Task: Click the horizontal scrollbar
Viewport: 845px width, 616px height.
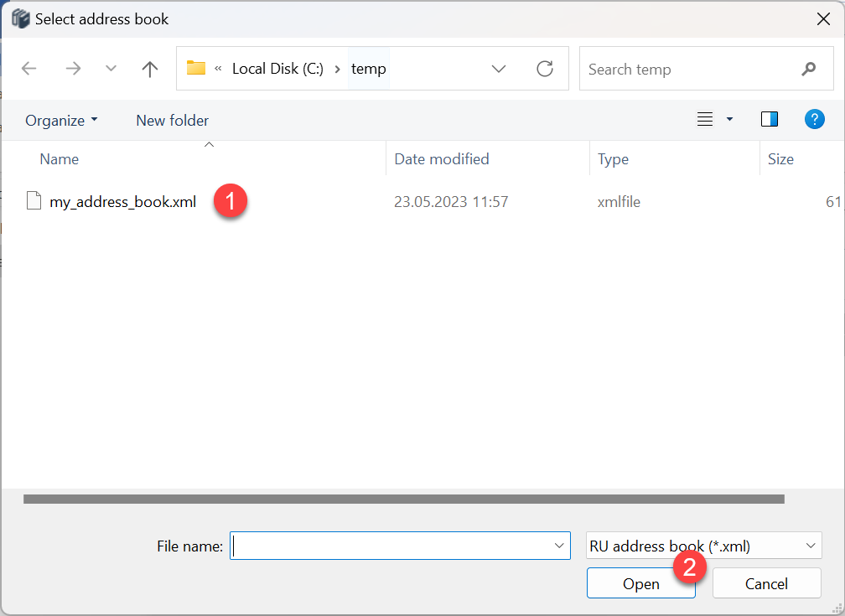Action: [x=402, y=499]
